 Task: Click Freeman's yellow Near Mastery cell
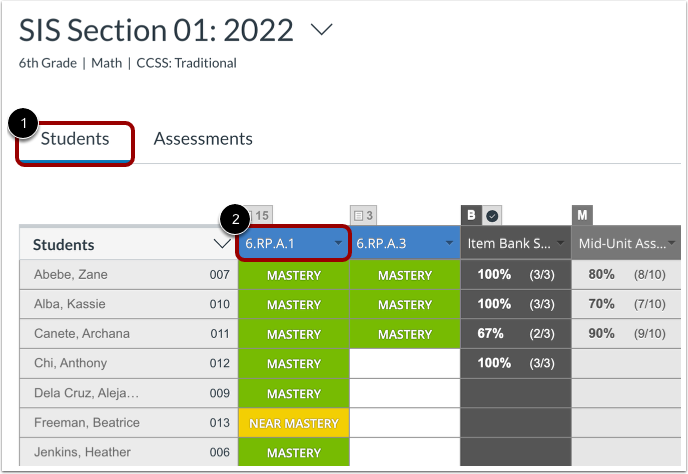(294, 423)
